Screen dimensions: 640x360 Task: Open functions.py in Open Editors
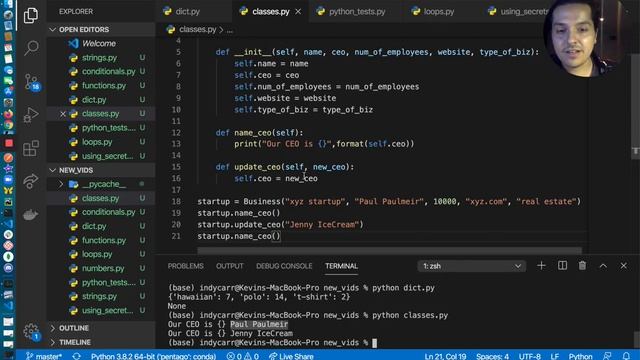click(104, 86)
